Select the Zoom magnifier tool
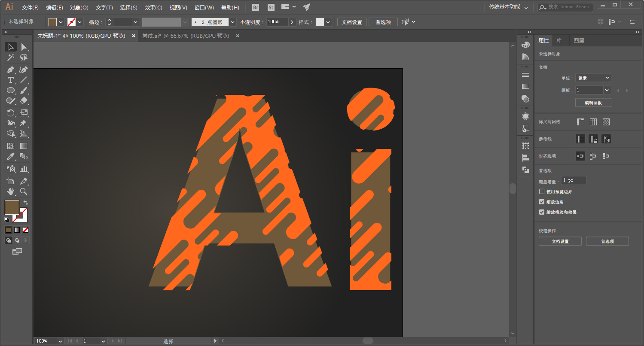This screenshot has height=346, width=644. tap(24, 191)
